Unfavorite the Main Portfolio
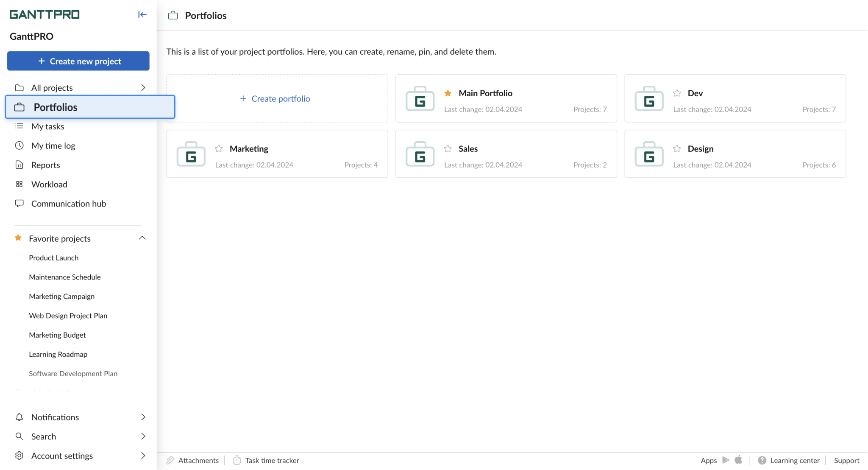868x470 pixels. 447,93
